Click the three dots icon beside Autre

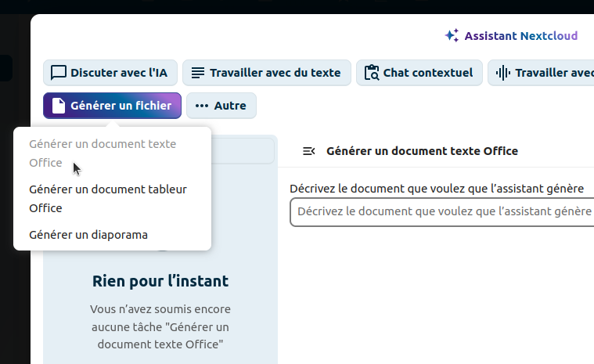pyautogui.click(x=202, y=106)
